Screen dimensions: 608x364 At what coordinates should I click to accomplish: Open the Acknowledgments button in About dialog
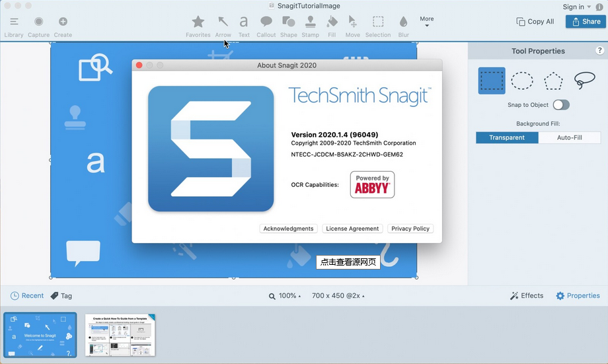click(289, 229)
